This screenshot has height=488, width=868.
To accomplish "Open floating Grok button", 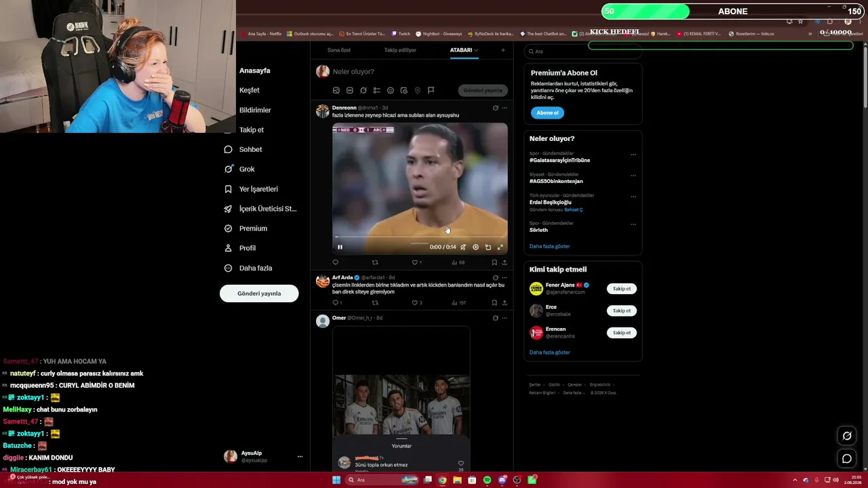I will point(847,436).
